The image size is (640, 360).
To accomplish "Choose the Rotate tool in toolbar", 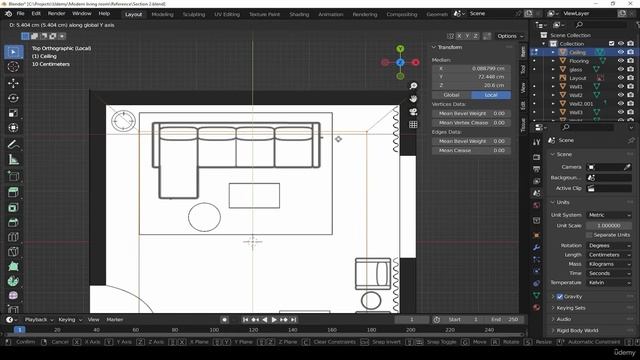I will point(13,98).
